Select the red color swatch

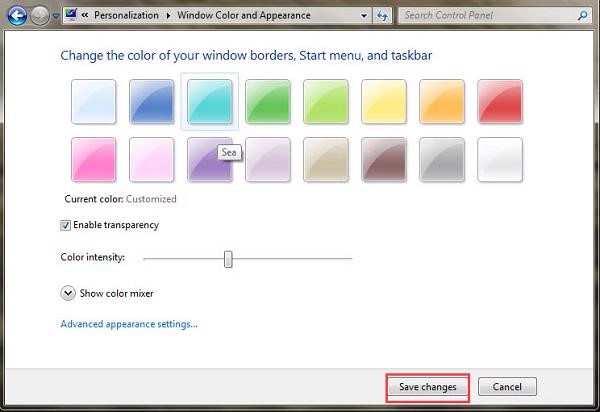(500, 101)
